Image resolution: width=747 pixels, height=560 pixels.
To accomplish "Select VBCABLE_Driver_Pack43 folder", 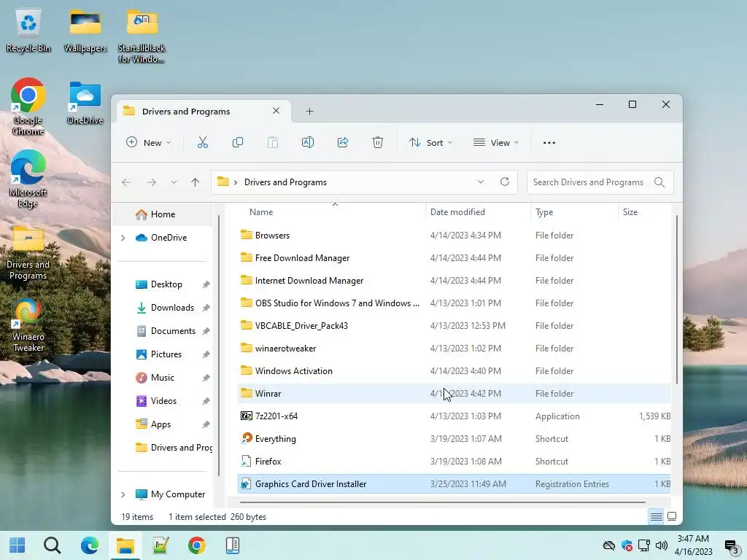I will click(x=454, y=326).
